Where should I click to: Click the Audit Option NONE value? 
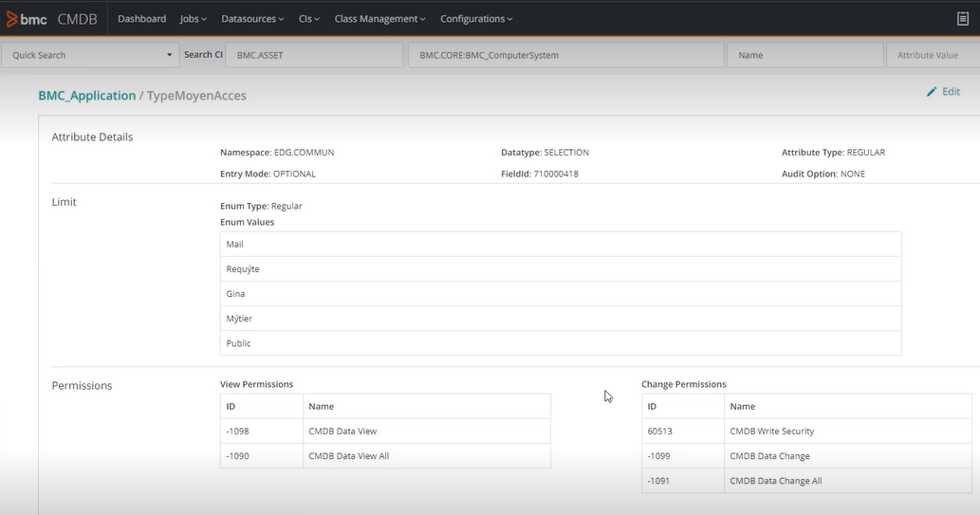[x=853, y=174]
